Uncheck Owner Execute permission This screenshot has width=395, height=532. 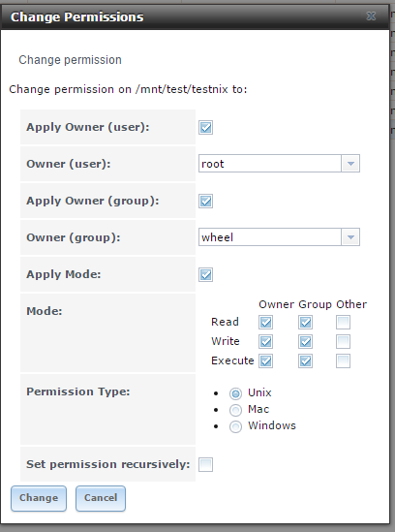(265, 361)
